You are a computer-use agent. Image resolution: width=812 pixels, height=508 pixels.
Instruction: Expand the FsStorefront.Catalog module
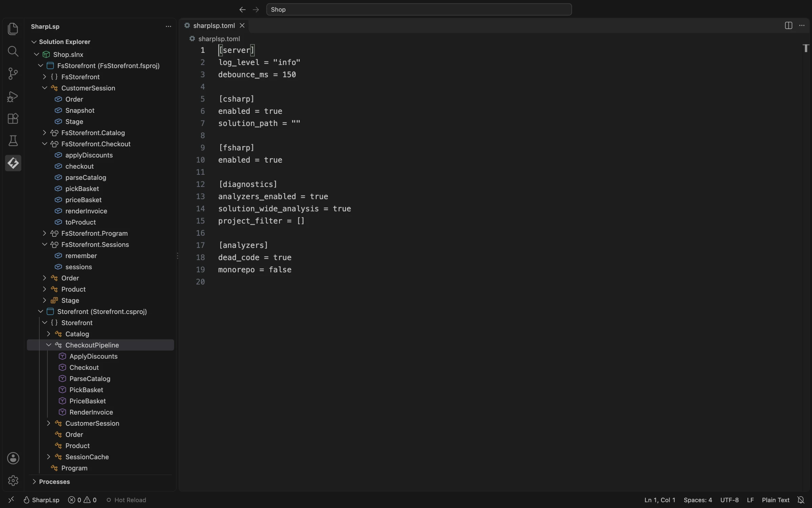click(44, 133)
